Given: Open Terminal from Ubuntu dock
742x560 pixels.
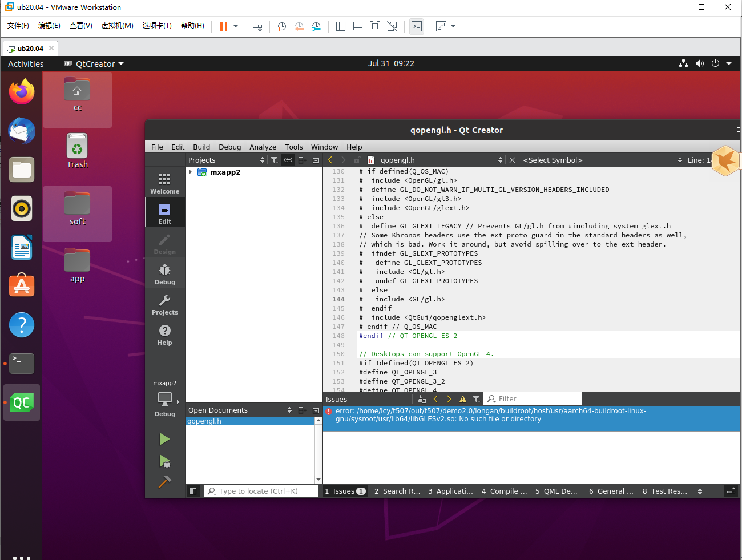Looking at the screenshot, I should point(22,363).
